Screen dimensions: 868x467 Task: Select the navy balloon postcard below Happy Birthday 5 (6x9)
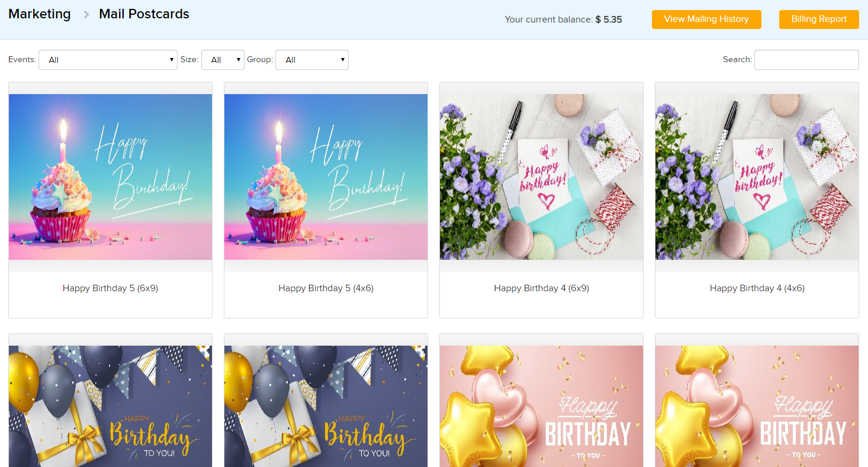point(110,406)
